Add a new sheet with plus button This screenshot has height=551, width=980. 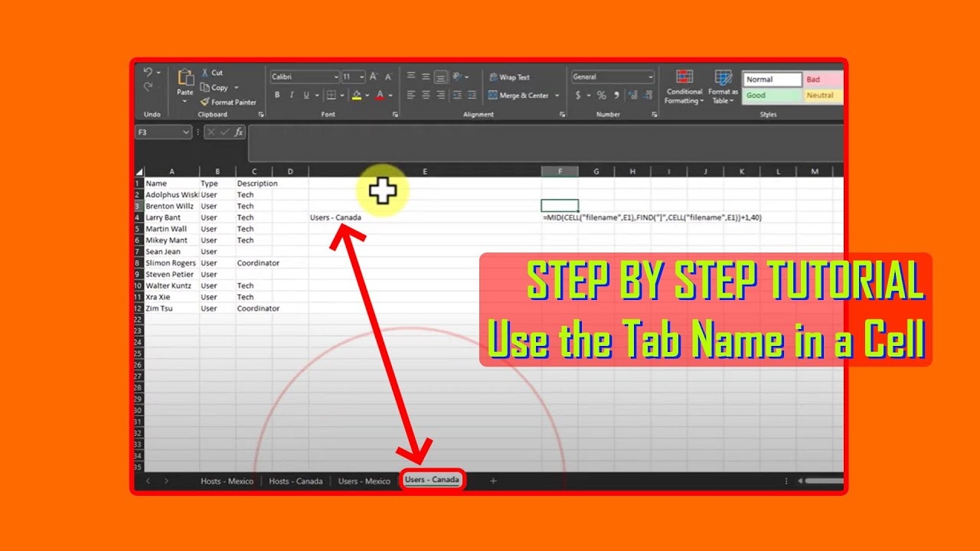click(x=493, y=481)
